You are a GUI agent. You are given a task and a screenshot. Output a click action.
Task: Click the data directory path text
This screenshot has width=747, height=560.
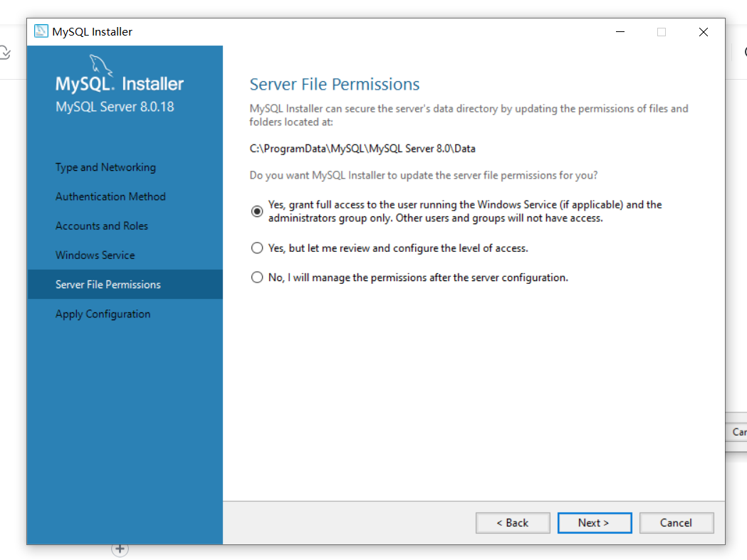(362, 149)
